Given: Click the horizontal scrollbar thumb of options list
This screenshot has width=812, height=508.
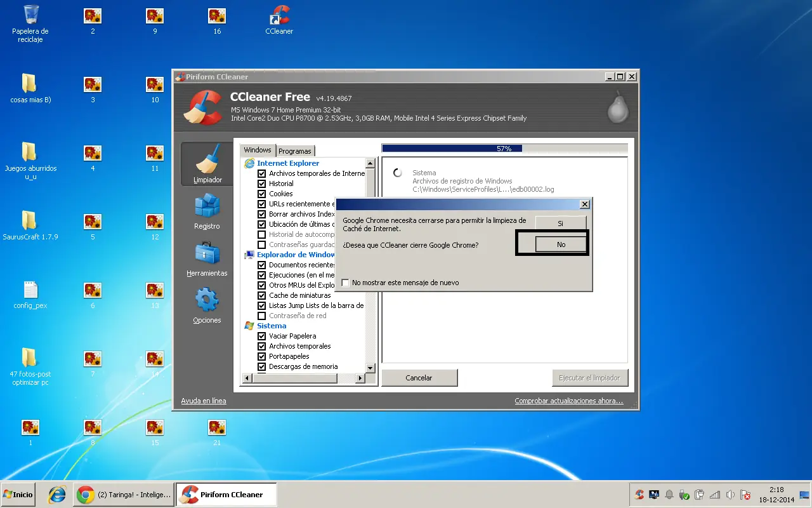Looking at the screenshot, I should (295, 378).
